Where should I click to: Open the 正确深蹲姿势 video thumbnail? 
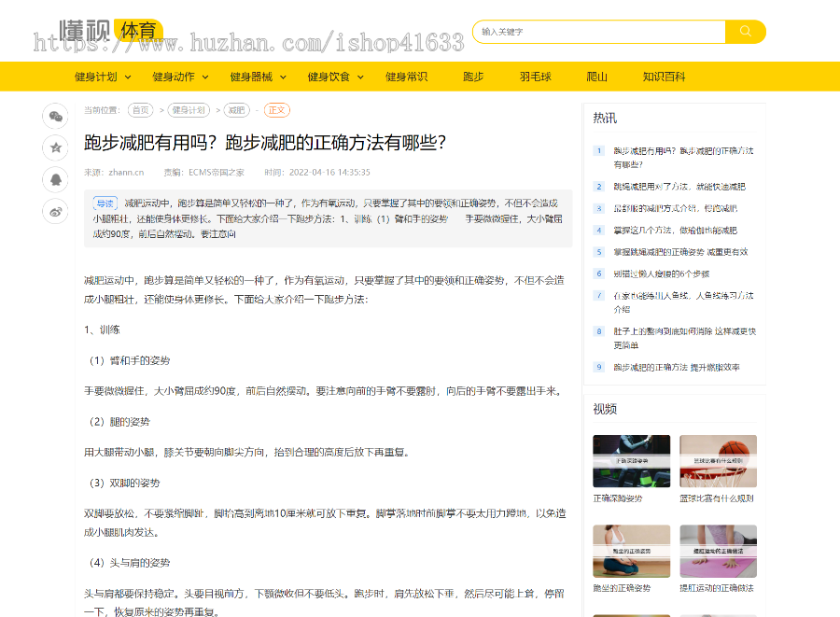tap(632, 461)
